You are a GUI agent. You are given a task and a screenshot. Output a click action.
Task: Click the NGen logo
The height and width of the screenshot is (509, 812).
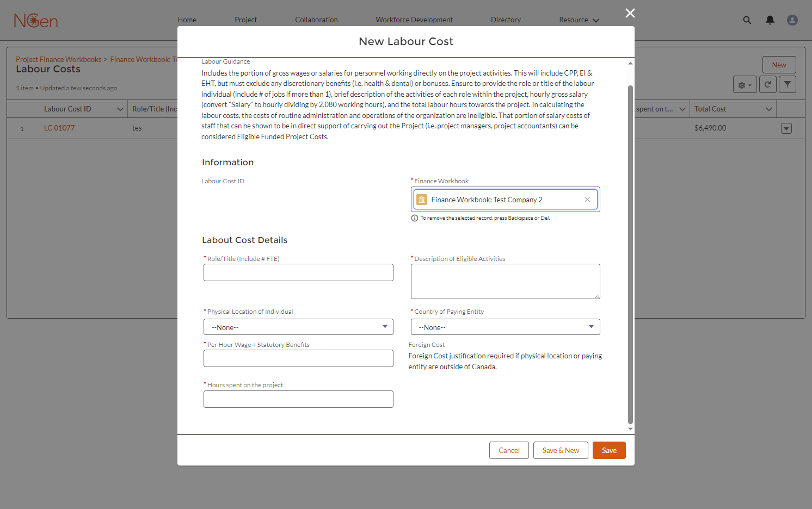point(36,21)
